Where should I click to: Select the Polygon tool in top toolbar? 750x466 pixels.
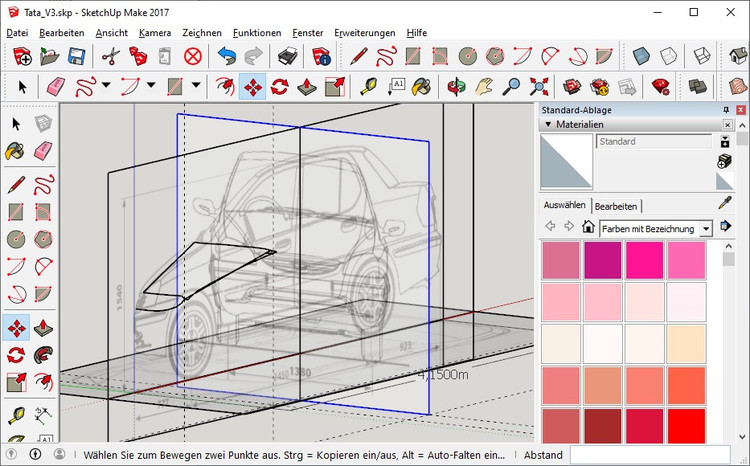click(495, 56)
